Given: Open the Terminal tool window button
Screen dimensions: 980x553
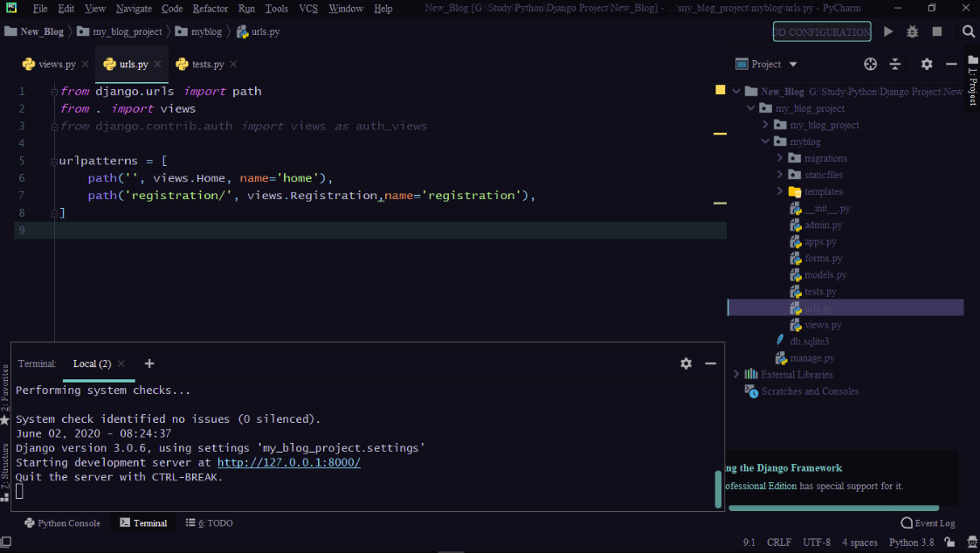Looking at the screenshot, I should [144, 523].
